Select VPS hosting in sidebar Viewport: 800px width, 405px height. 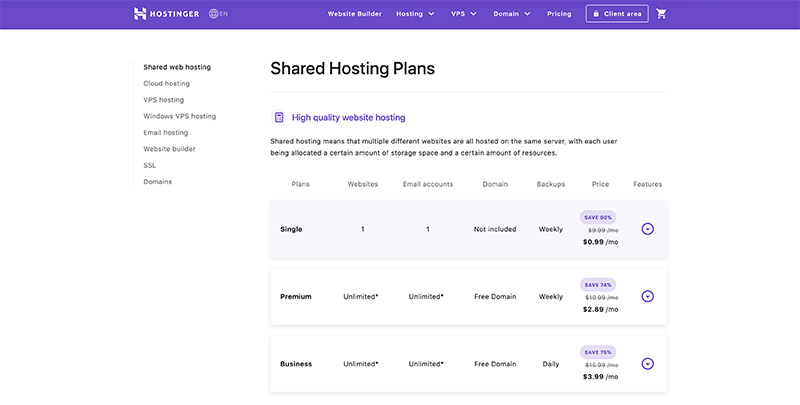tap(164, 99)
